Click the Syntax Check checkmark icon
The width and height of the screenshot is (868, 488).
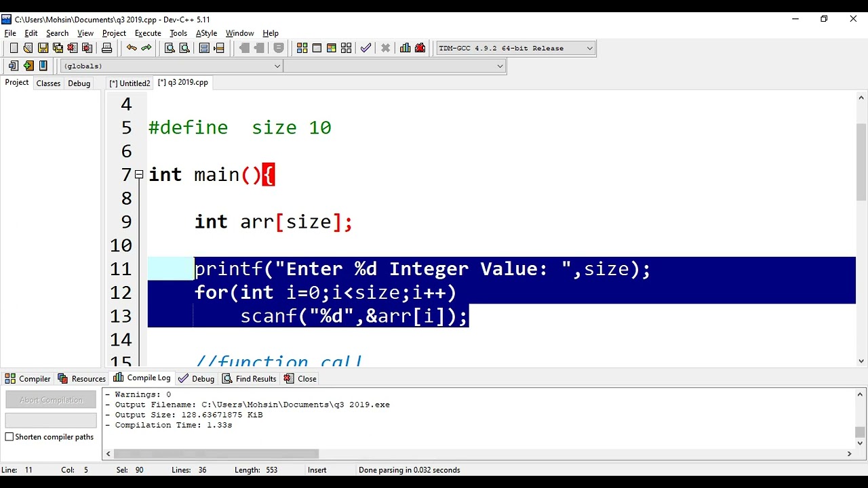[366, 48]
